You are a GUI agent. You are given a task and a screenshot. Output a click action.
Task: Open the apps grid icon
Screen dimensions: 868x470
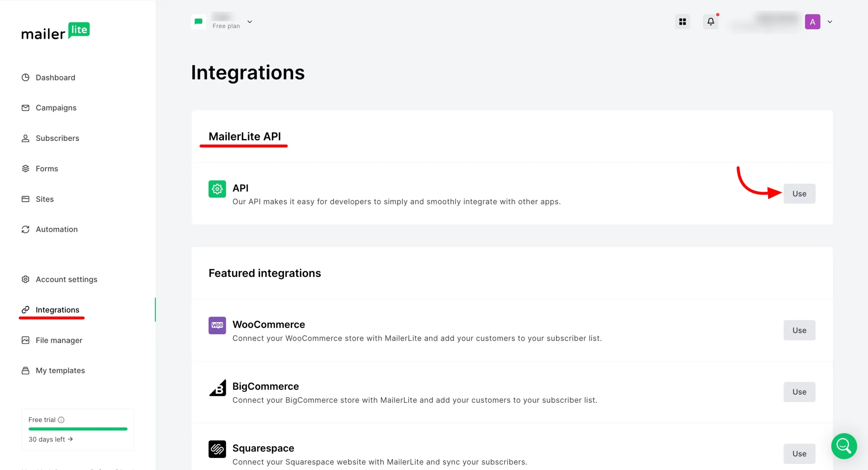683,22
